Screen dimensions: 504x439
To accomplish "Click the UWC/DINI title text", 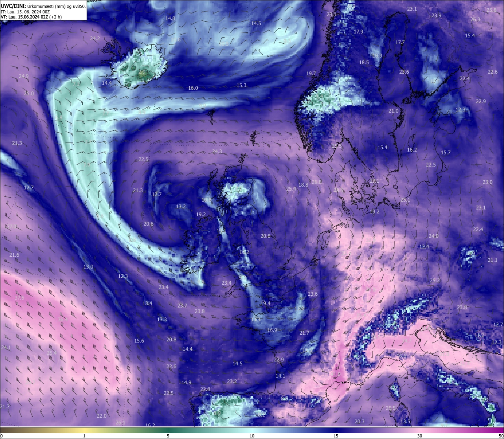I will pos(13,6).
